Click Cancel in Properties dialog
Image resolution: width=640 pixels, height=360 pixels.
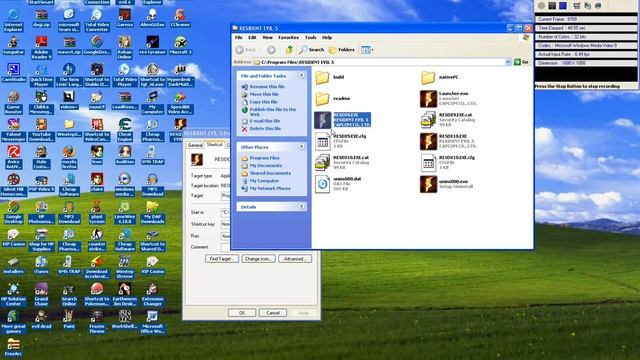273,313
